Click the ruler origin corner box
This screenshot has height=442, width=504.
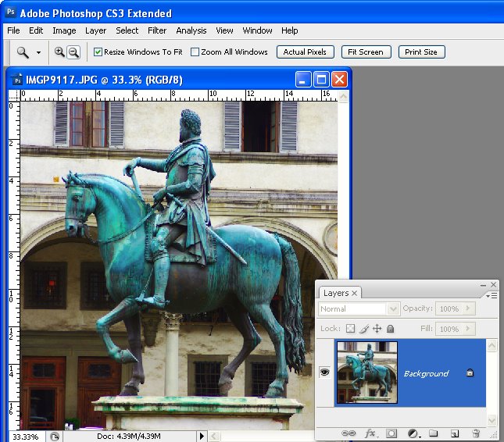point(14,95)
